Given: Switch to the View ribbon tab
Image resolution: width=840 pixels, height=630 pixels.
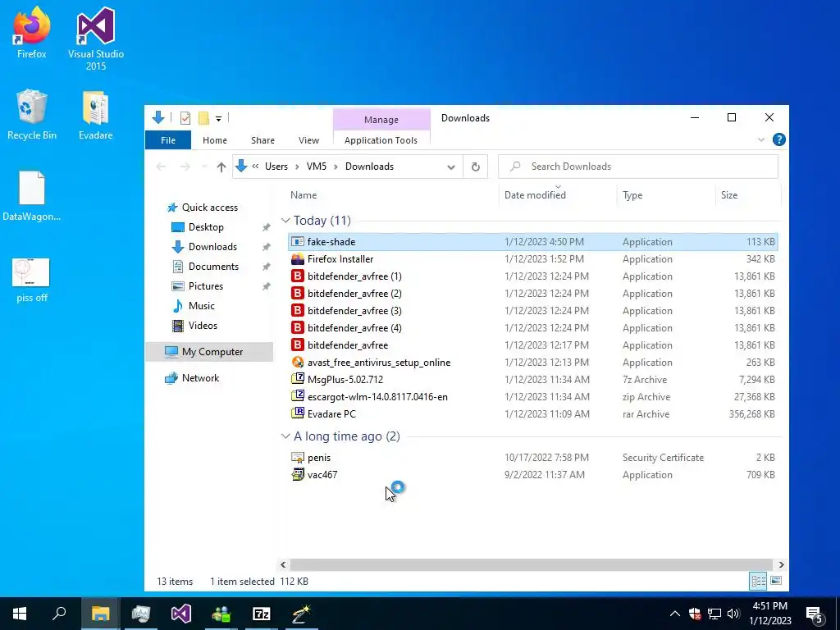Looking at the screenshot, I should [x=308, y=140].
